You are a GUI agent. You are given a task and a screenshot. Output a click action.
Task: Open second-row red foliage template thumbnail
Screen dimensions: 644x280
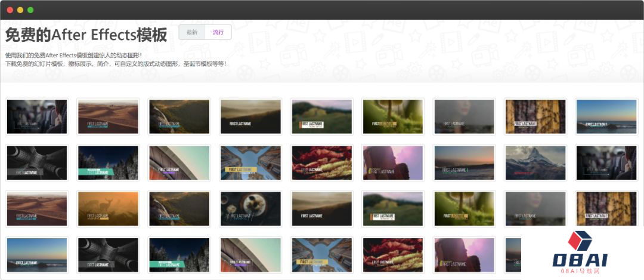point(322,163)
